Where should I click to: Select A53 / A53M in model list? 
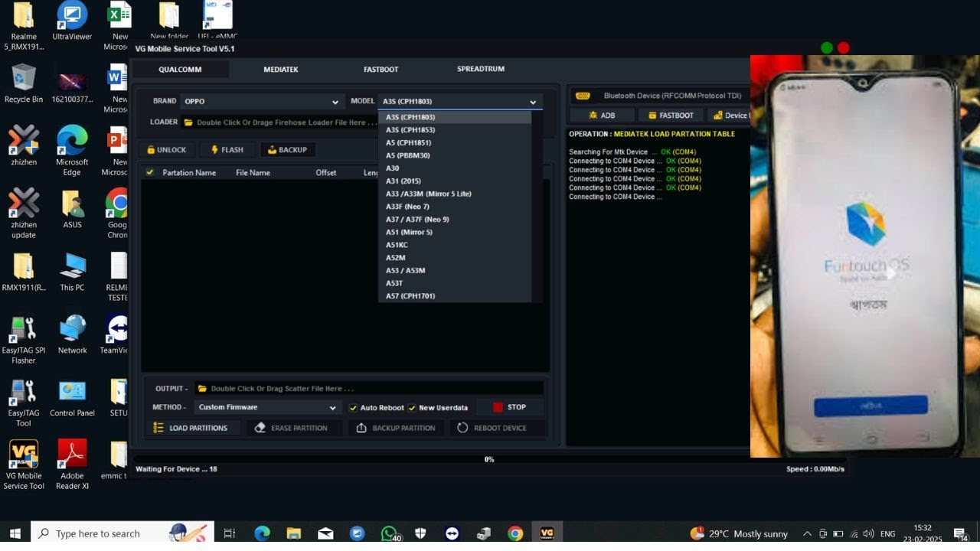(x=455, y=270)
